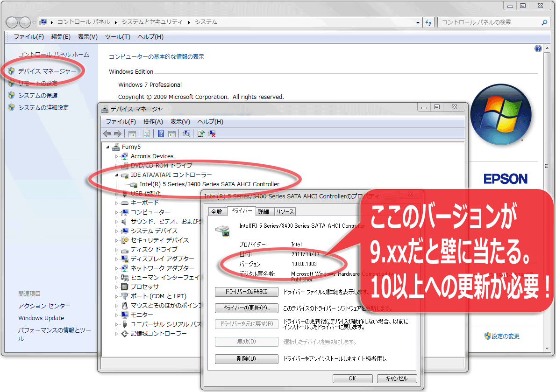Click the Back button in Control Panel window
Screen dimensions: 556x392
(x=12, y=22)
